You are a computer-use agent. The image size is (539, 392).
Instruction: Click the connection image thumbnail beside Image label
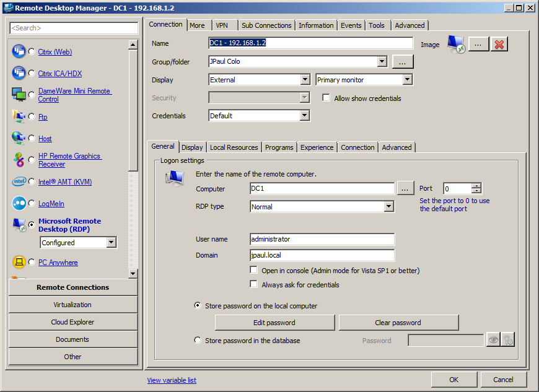pyautogui.click(x=456, y=45)
